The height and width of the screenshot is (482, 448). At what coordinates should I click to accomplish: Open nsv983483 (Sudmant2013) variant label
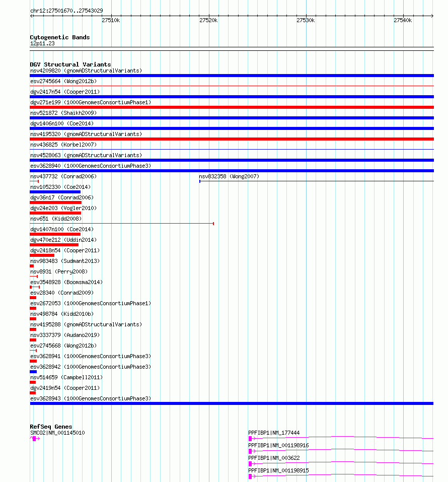pos(65,261)
